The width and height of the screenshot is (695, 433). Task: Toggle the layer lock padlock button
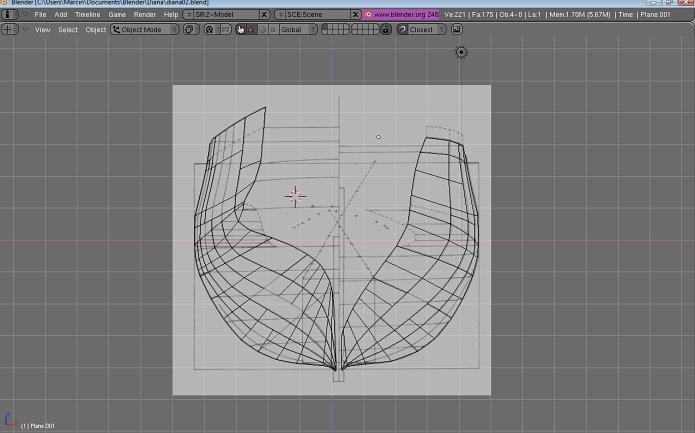click(385, 30)
